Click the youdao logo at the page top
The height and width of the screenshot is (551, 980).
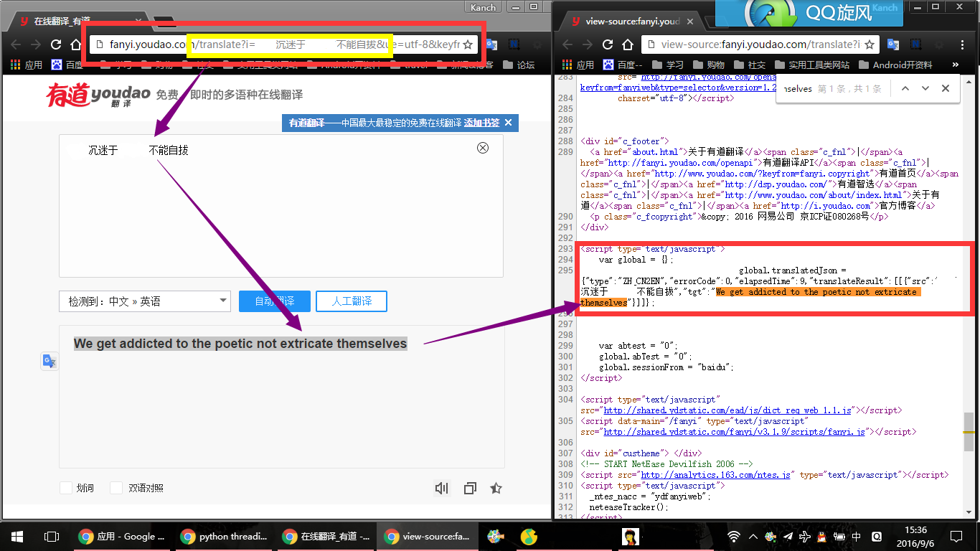point(98,95)
